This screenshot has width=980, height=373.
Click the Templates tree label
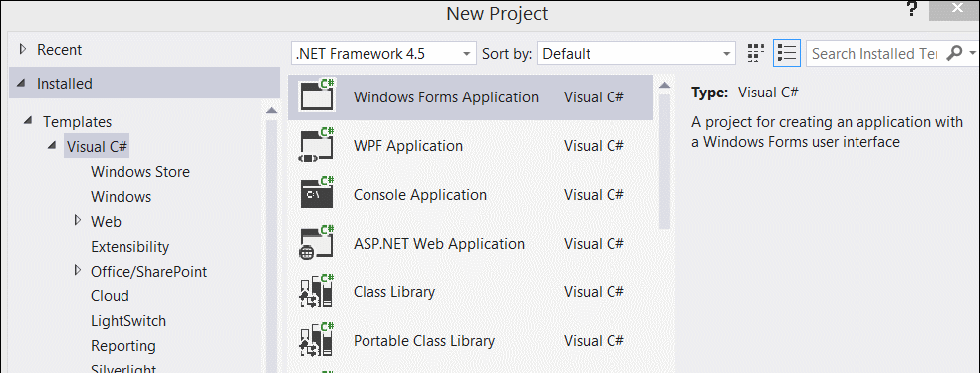(x=77, y=122)
